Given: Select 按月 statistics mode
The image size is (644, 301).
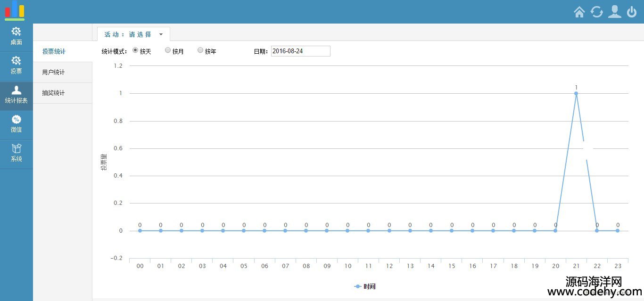Looking at the screenshot, I should [168, 50].
